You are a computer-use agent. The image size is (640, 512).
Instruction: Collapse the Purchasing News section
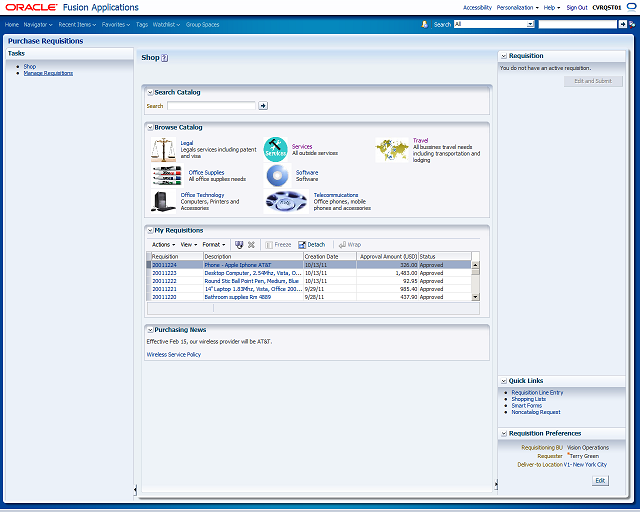[x=150, y=330]
